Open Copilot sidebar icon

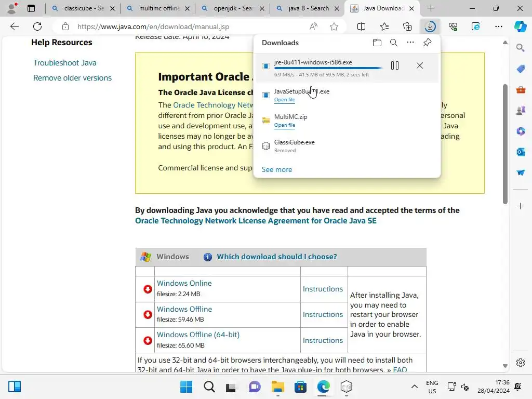click(521, 26)
